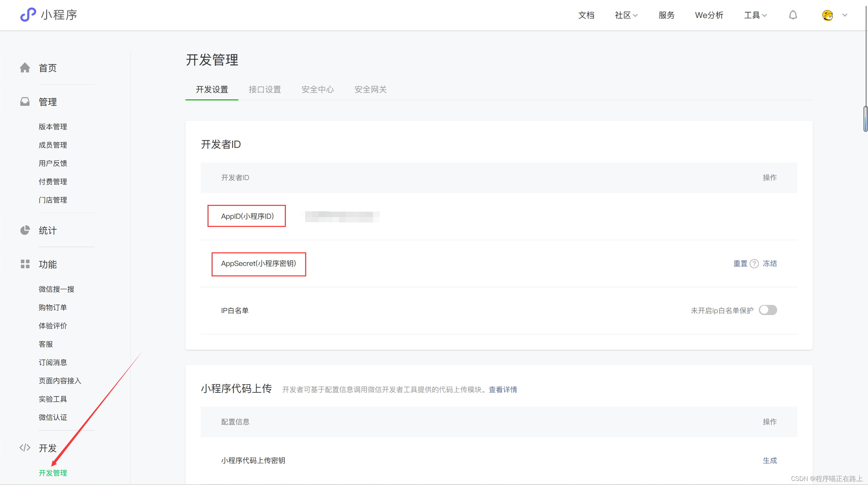Click the mini program logo icon

pos(28,15)
